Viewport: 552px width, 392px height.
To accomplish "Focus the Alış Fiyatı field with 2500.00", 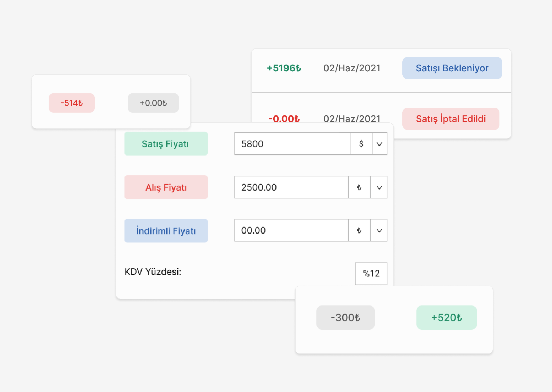I will tap(291, 187).
